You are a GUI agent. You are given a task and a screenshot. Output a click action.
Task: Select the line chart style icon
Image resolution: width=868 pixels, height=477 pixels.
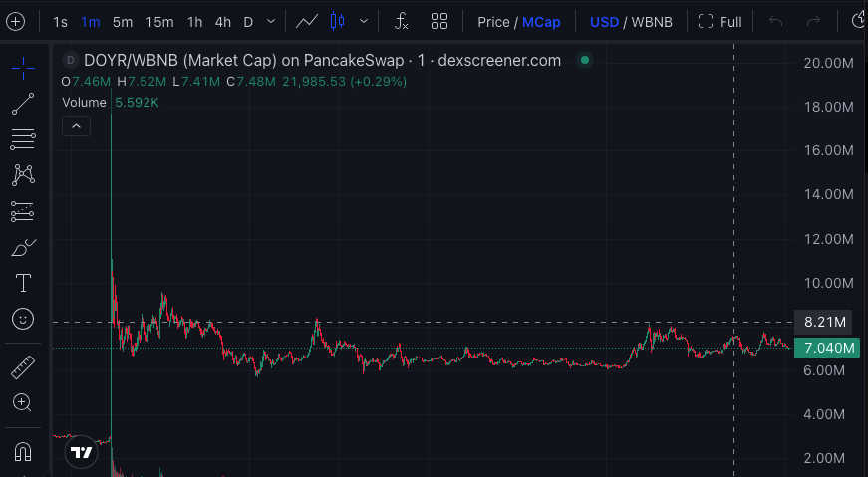click(x=306, y=22)
